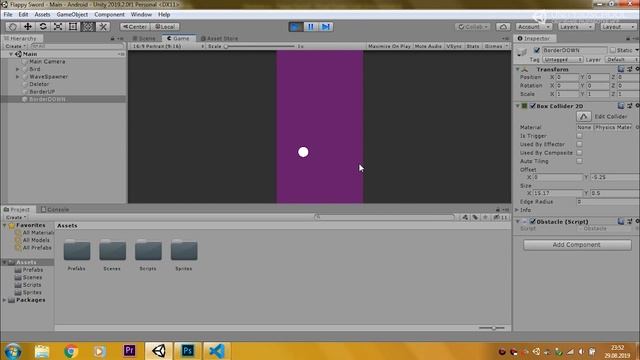Open Component menu
The width and height of the screenshot is (640, 360).
coord(109,14)
